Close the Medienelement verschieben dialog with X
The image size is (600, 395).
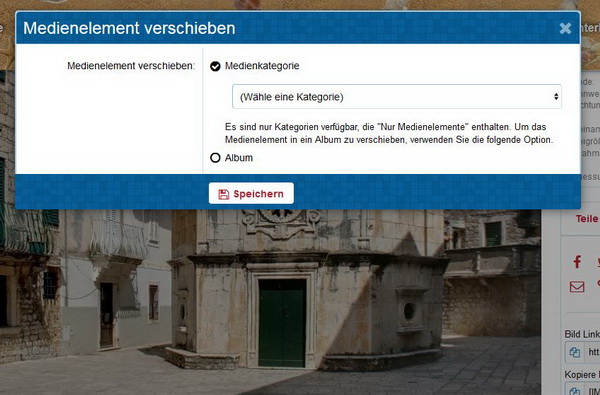565,28
